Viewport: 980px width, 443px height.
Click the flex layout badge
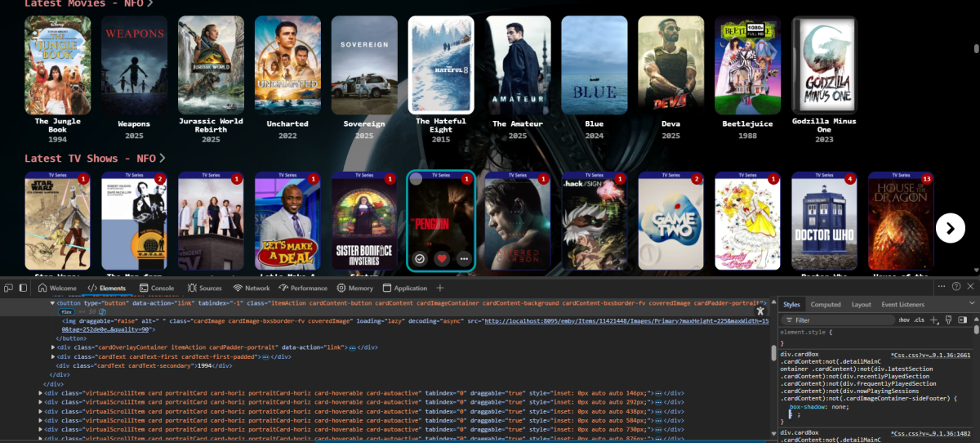66,311
